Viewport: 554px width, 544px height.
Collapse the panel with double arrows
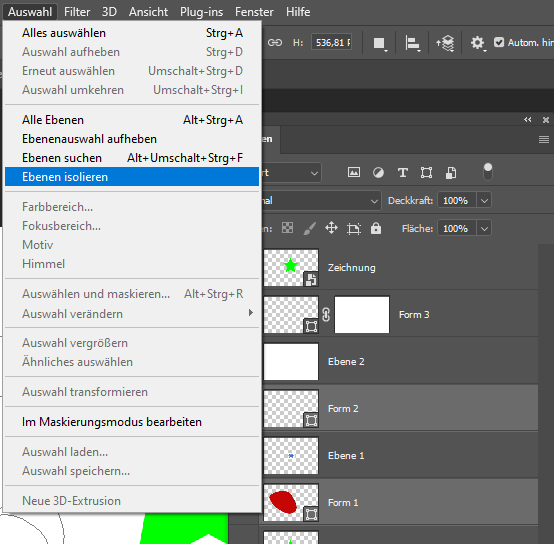pos(528,120)
